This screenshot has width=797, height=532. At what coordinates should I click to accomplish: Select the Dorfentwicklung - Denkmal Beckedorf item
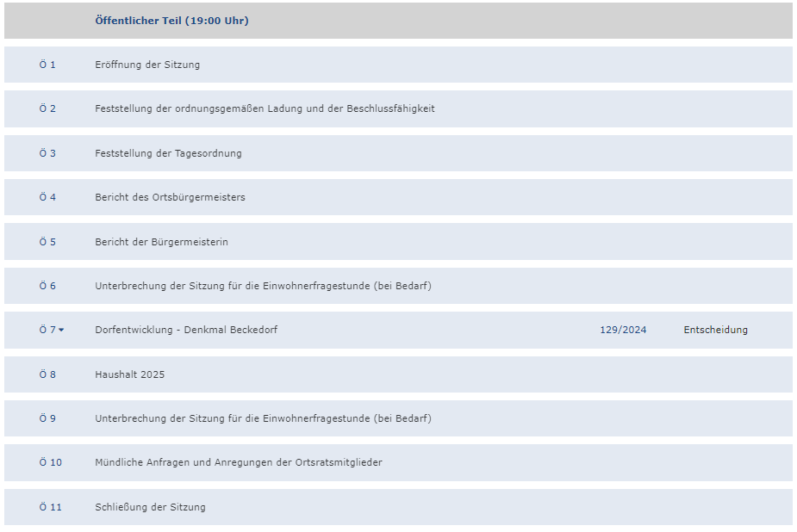click(x=186, y=330)
